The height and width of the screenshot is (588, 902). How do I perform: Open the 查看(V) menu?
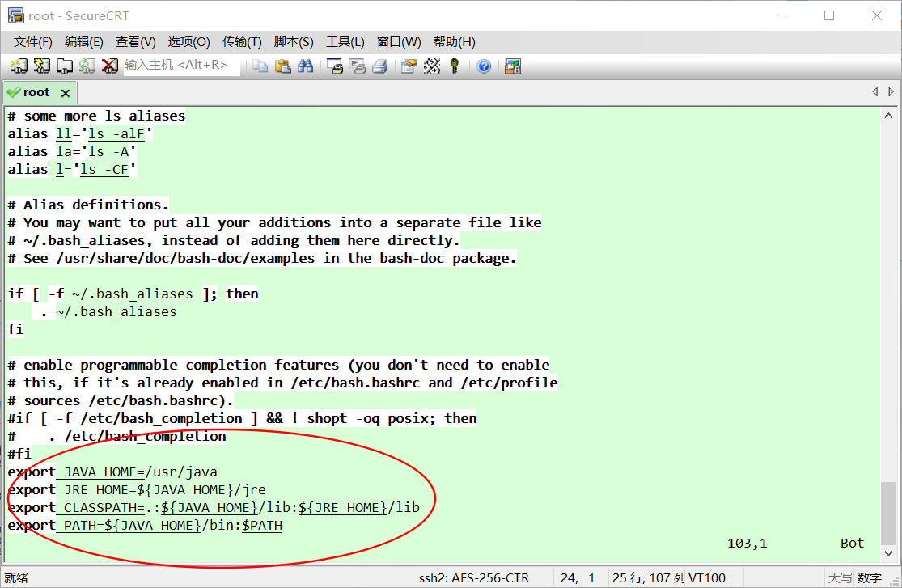coord(136,42)
